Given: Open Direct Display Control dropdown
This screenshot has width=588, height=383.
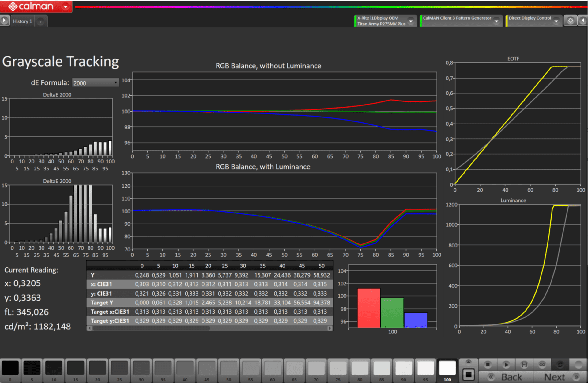Looking at the screenshot, I should pyautogui.click(x=556, y=21).
